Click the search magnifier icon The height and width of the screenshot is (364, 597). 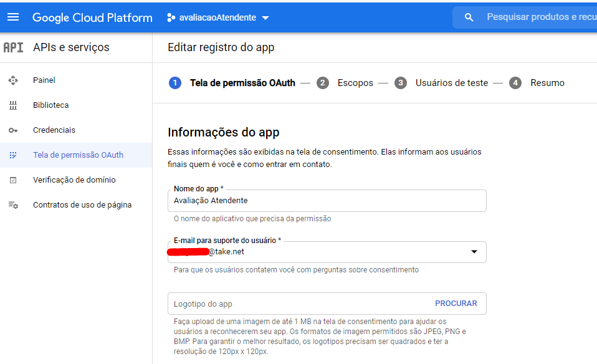[469, 17]
